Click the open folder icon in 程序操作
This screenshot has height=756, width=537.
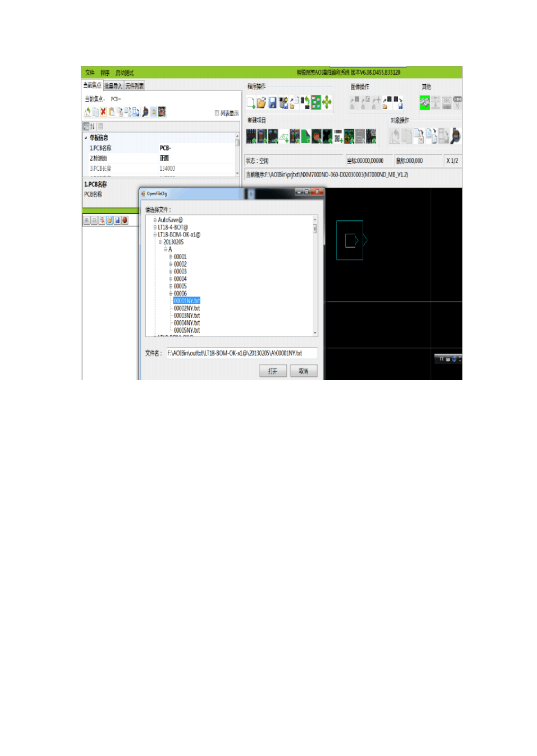tap(261, 102)
